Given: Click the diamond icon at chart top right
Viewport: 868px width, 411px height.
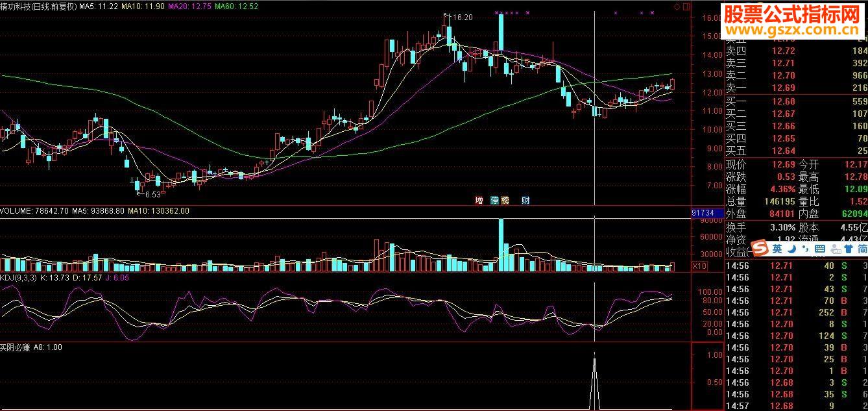Looking at the screenshot, I should (677, 6).
